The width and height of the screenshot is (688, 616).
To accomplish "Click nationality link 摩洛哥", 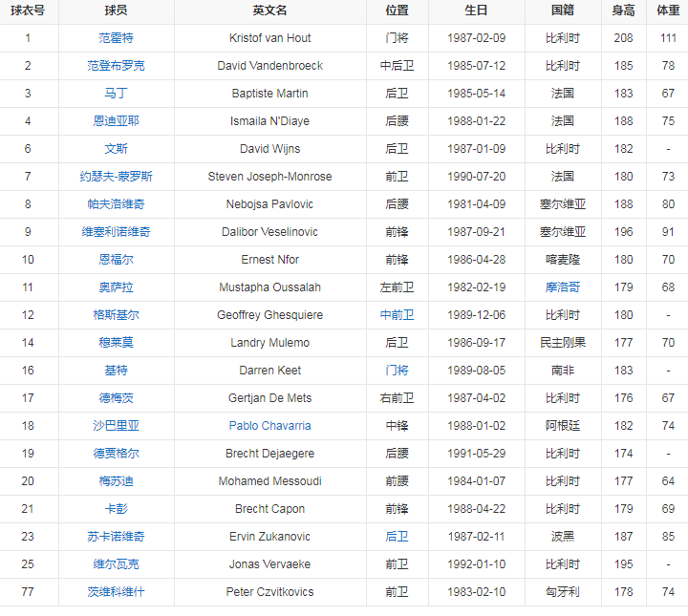I will [x=562, y=287].
